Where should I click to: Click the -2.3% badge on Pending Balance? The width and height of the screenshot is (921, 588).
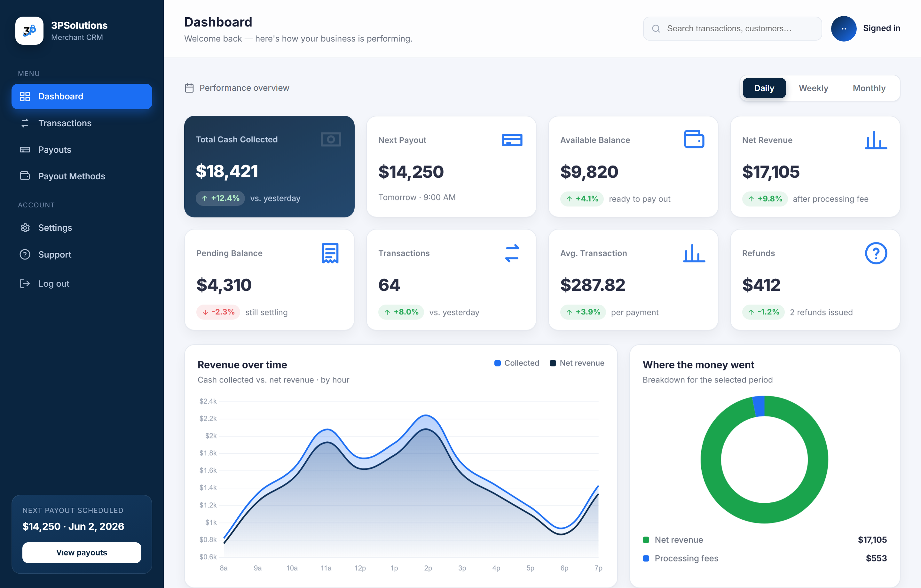(218, 312)
